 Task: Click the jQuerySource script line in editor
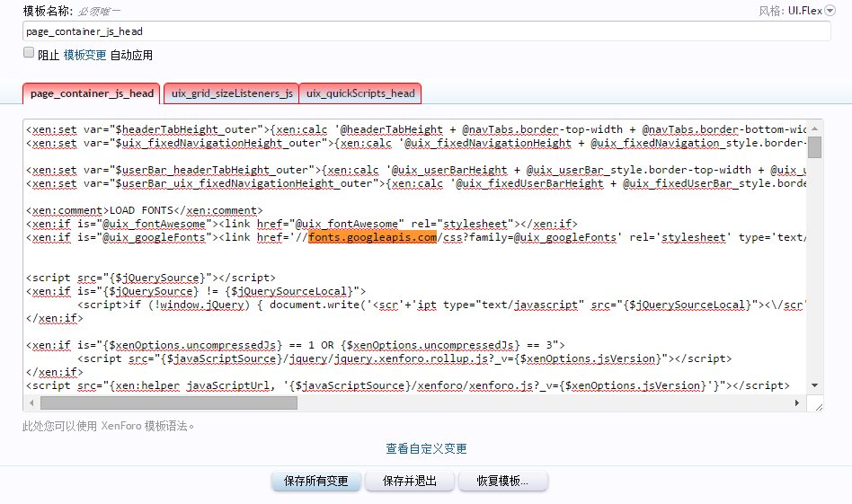[151, 278]
